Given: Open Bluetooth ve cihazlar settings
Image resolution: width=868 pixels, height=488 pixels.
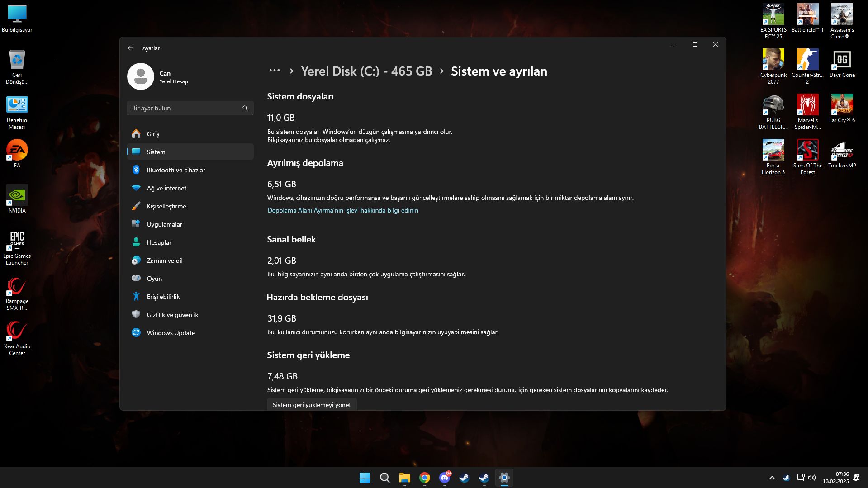Looking at the screenshot, I should [x=190, y=170].
